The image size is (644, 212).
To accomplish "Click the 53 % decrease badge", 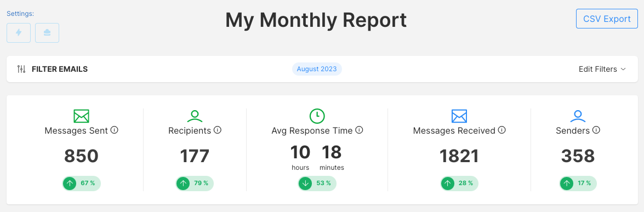I will [x=317, y=183].
